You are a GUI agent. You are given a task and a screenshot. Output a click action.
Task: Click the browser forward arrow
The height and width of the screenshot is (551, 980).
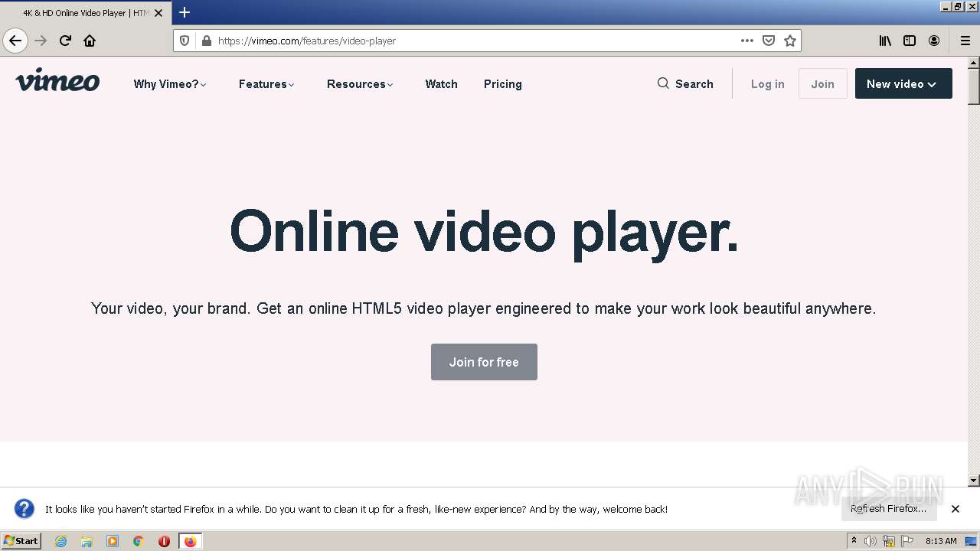pos(41,41)
